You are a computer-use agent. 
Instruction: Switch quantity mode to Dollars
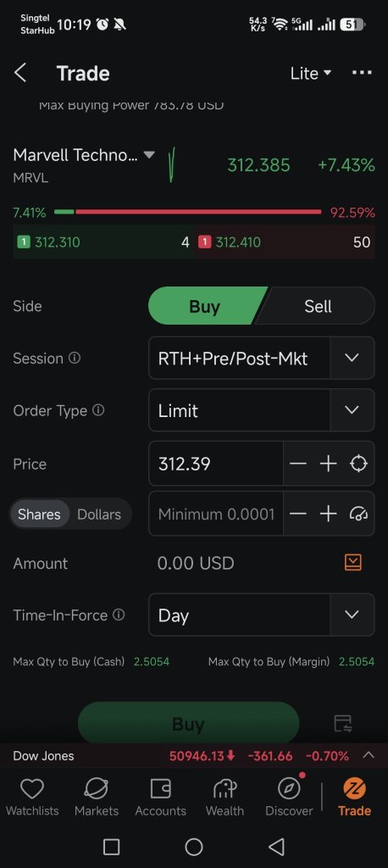pyautogui.click(x=99, y=515)
